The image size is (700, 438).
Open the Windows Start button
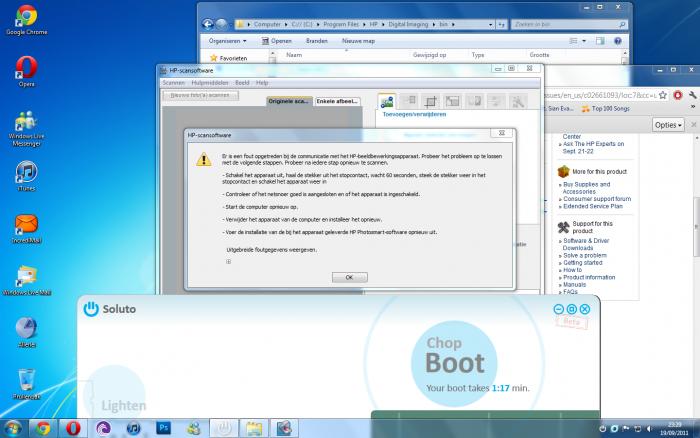coord(12,429)
